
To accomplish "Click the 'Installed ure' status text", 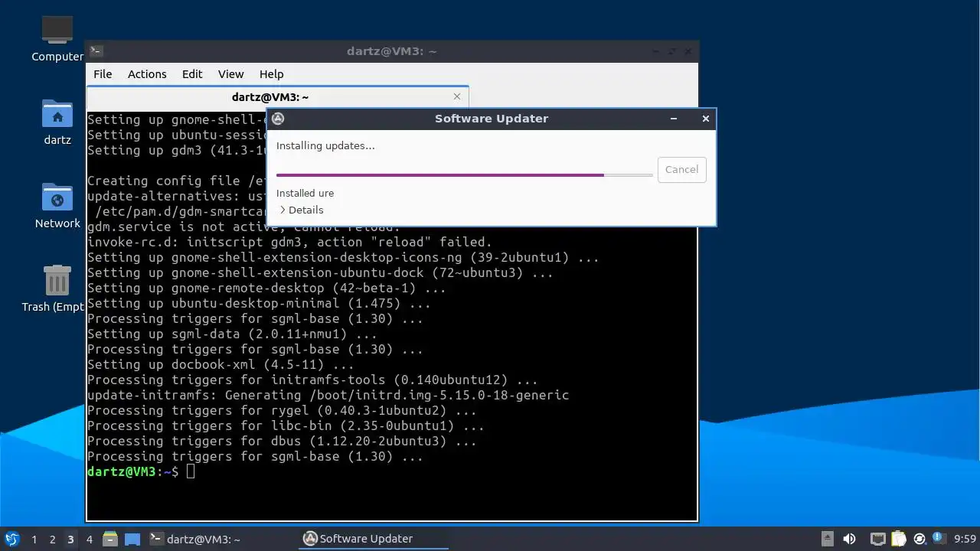I will coord(305,193).
